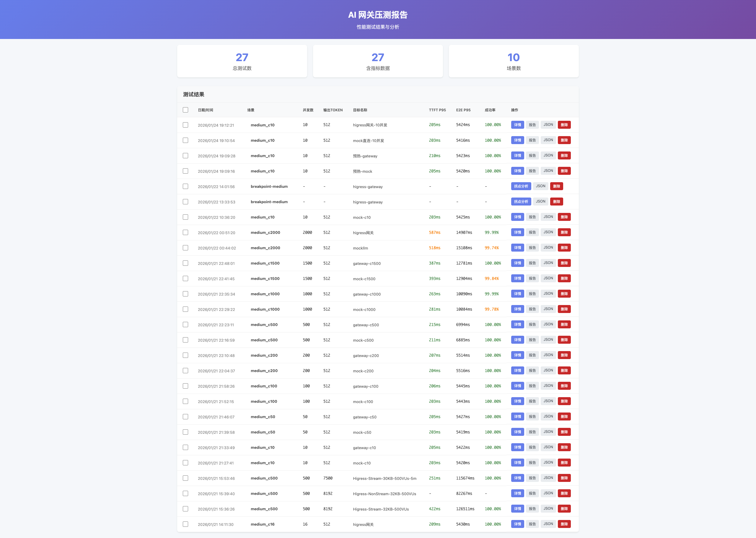View 详情 for Higress-Stream-30KB-500VUs-5m row
This screenshot has height=538, width=756.
(x=517, y=478)
